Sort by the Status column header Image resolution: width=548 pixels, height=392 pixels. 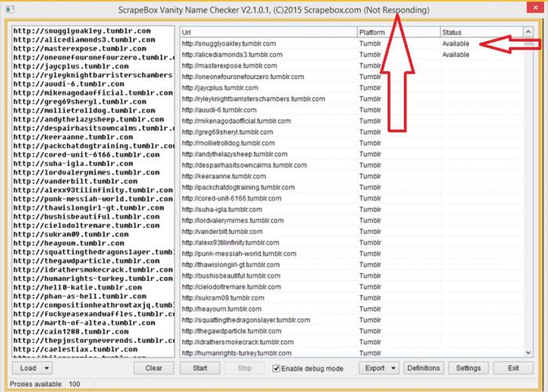[481, 32]
